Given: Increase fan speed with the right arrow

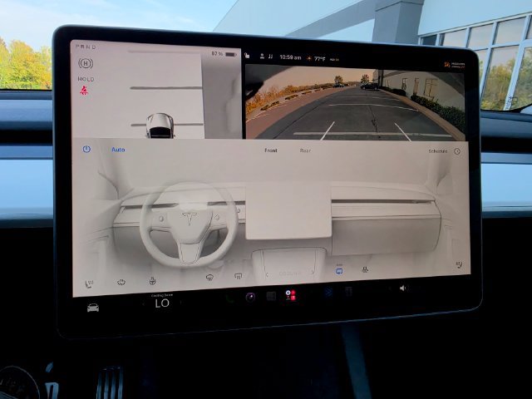Looking at the screenshot, I should (313, 273).
